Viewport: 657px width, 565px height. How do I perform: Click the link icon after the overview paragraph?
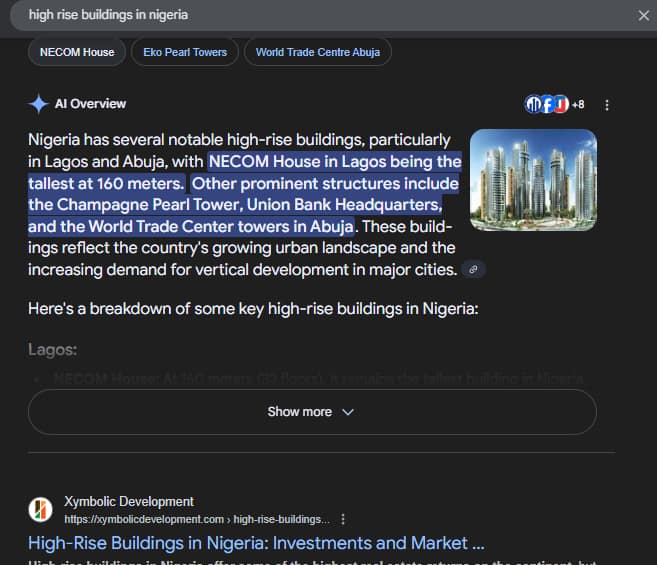[x=475, y=269]
